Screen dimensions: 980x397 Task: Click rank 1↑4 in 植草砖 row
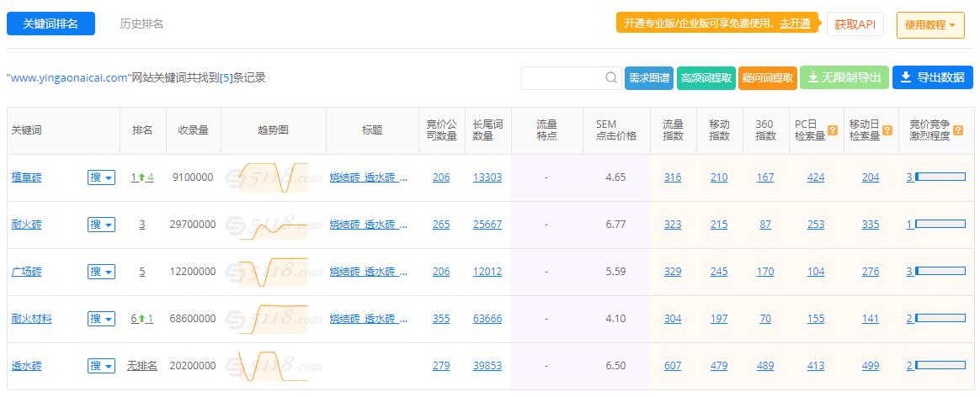142,177
